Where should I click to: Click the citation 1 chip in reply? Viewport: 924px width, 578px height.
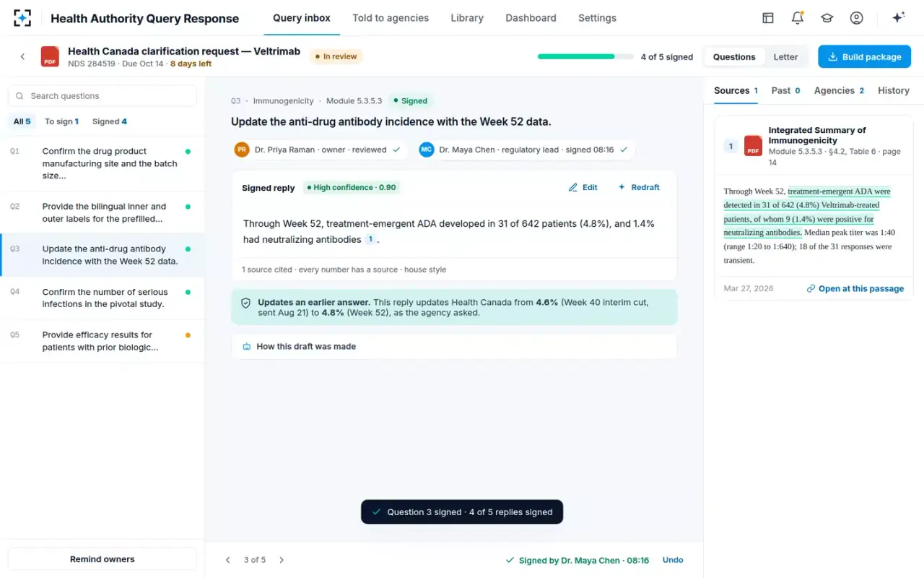370,240
